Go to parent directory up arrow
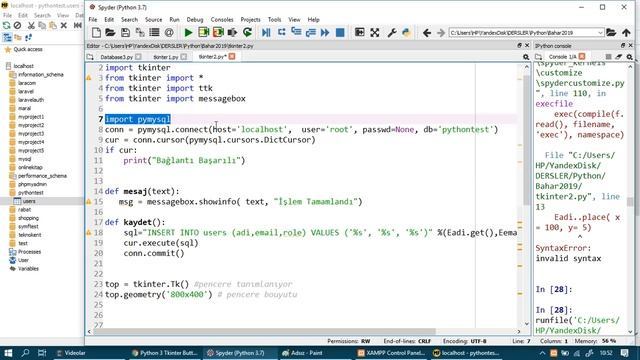640x360 pixels. [x=626, y=33]
